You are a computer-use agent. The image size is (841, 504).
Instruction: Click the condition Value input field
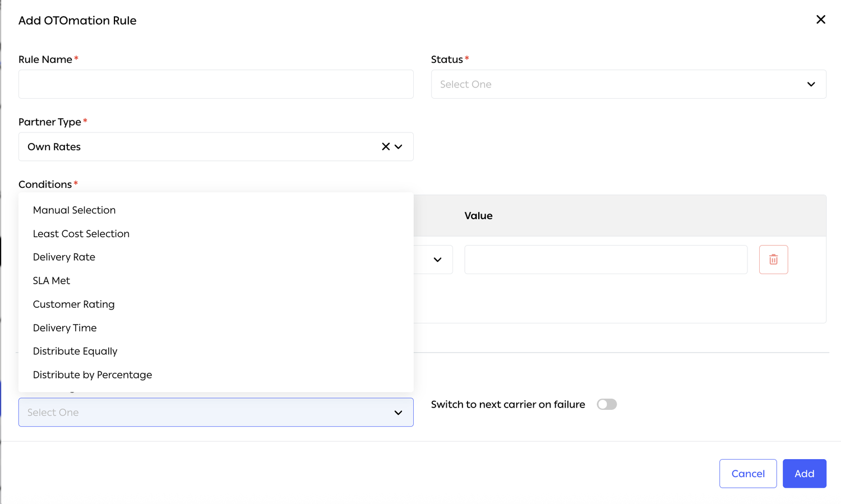[606, 260]
